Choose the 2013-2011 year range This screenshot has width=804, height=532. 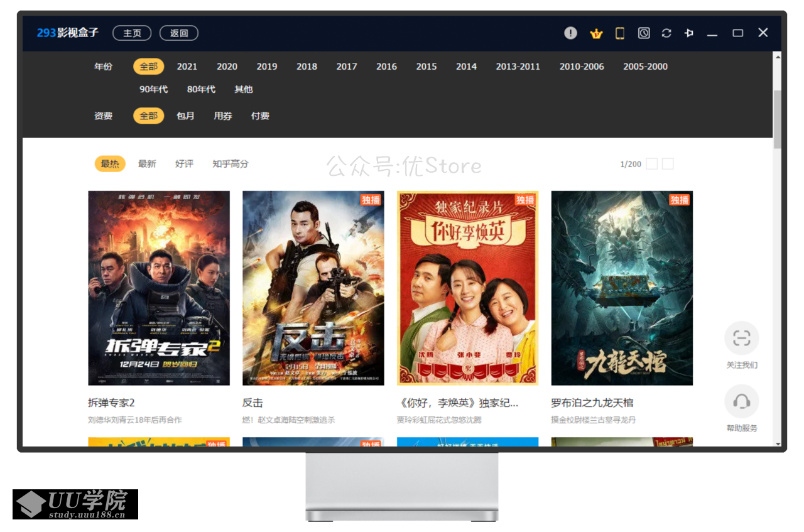tap(518, 66)
